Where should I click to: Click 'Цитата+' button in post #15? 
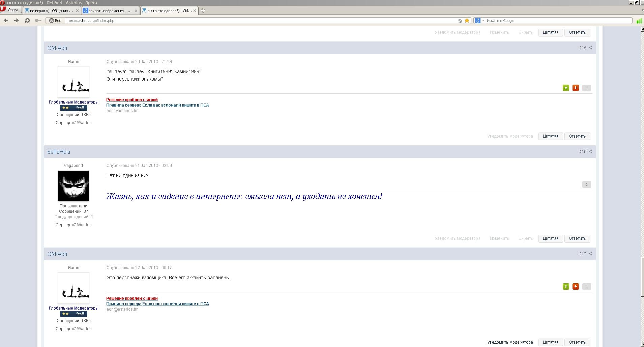click(551, 136)
